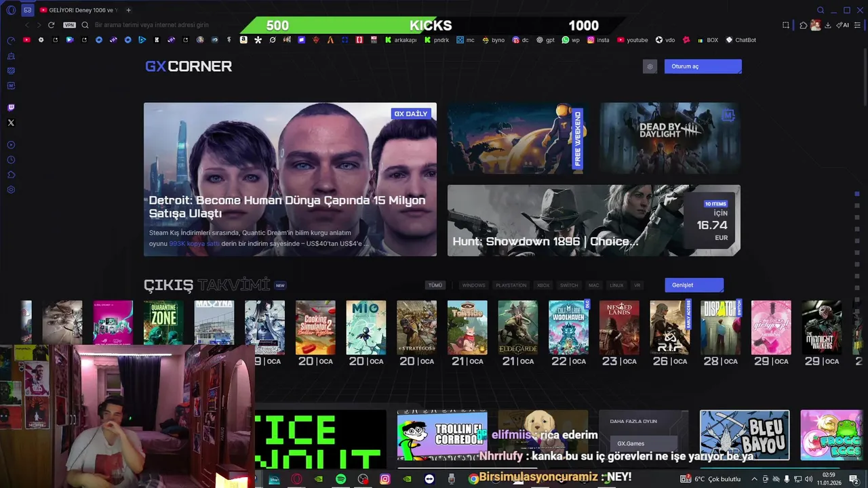Open the Eldegarde release thumbnail
868x488 pixels.
pyautogui.click(x=518, y=327)
